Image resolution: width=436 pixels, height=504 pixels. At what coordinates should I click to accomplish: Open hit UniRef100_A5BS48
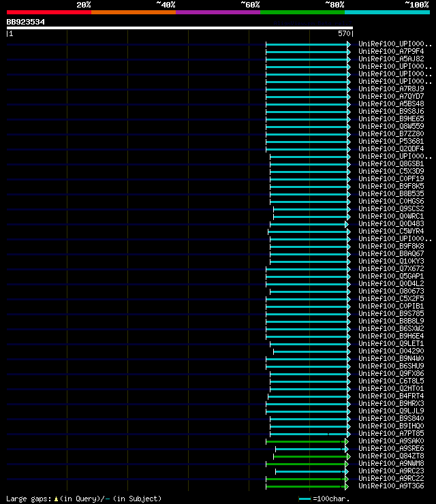pyautogui.click(x=391, y=104)
